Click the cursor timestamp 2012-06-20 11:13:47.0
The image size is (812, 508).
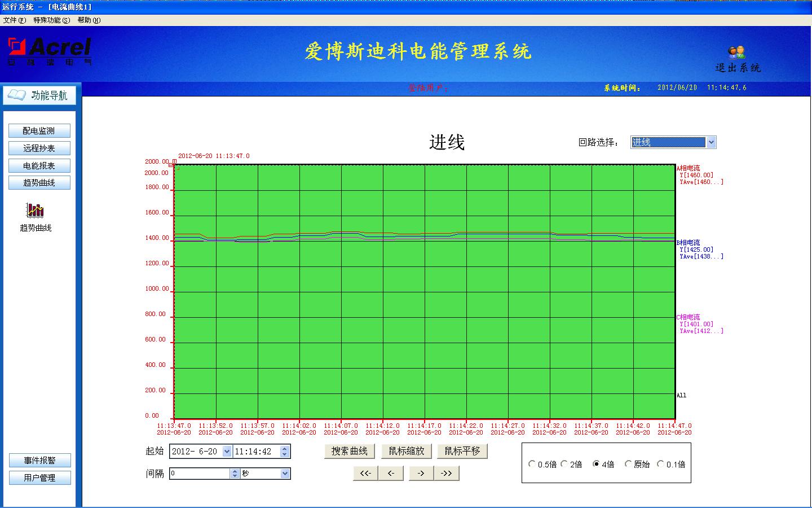[214, 156]
